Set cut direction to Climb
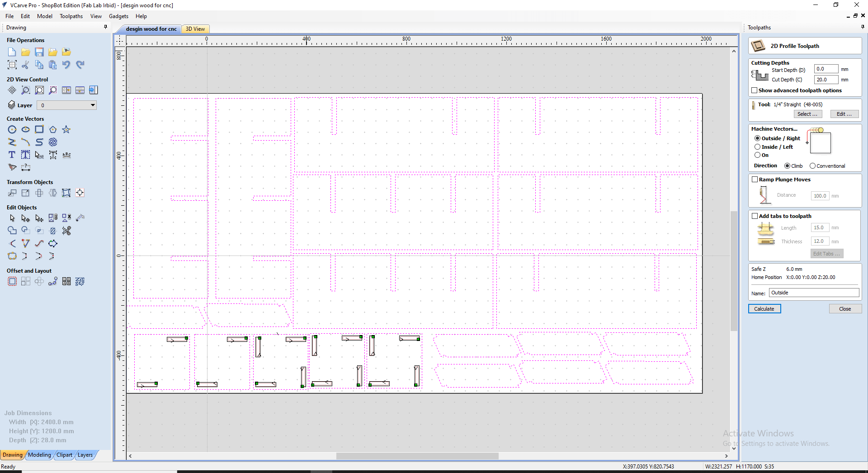Viewport: 868px width, 473px height. [787, 166]
